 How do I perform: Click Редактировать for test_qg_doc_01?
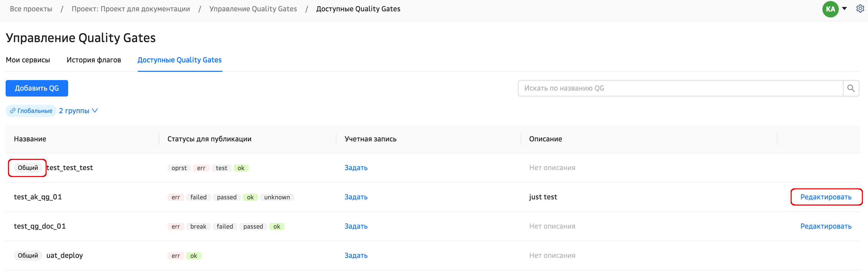click(825, 226)
